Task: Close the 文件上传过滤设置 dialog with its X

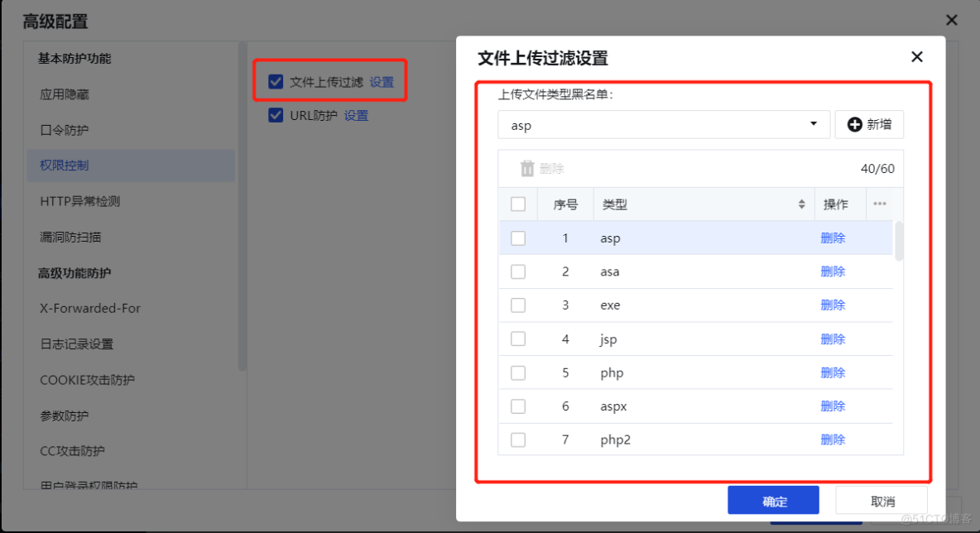Action: click(x=916, y=57)
